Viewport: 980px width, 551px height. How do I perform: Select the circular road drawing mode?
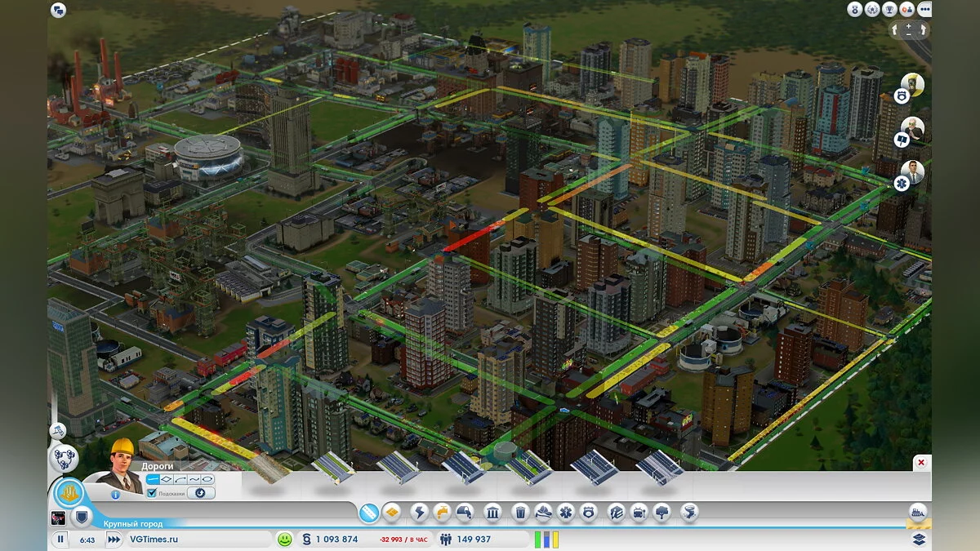[207, 479]
